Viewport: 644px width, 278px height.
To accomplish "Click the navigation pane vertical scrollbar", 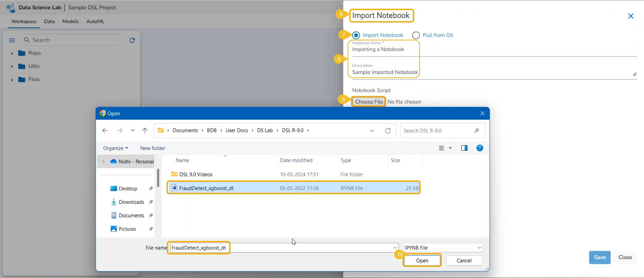I will [x=158, y=178].
